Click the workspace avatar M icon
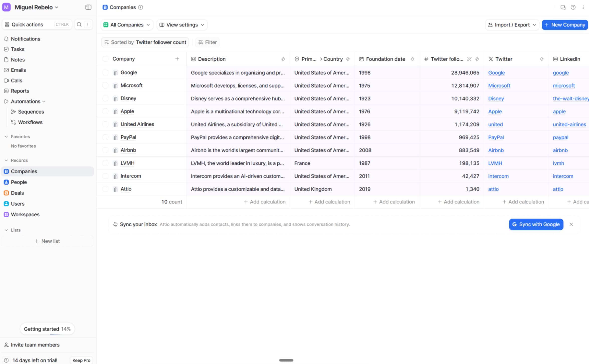 [x=6, y=7]
